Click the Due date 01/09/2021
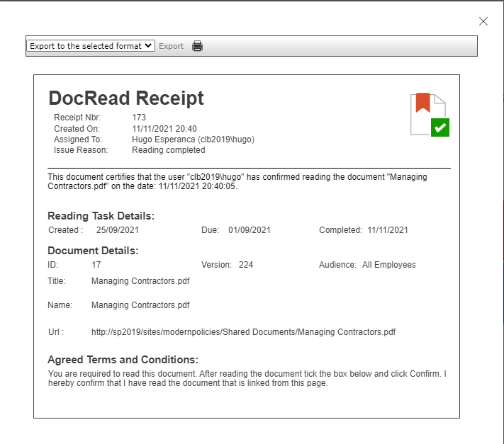 249,230
